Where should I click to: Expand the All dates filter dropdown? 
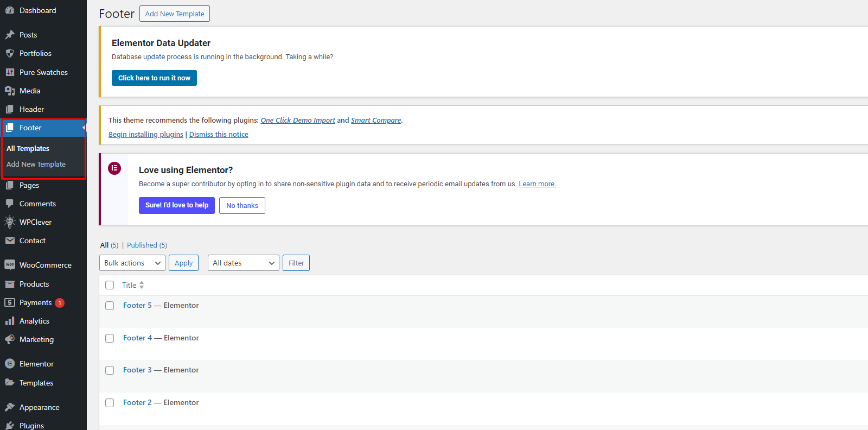[243, 263]
